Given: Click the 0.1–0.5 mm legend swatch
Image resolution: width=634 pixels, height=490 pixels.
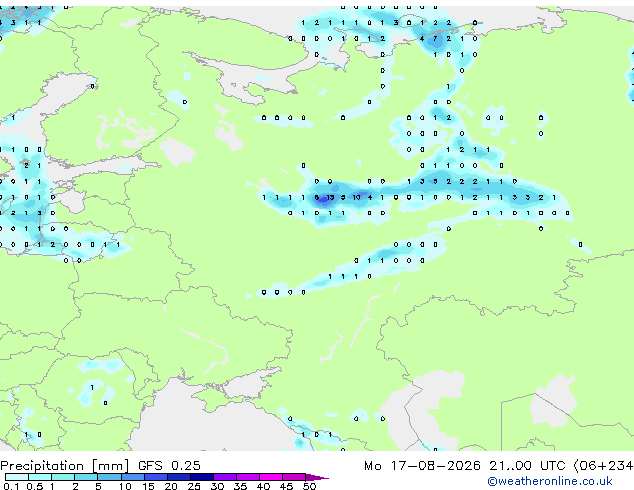Looking at the screenshot, I should pos(17,477).
